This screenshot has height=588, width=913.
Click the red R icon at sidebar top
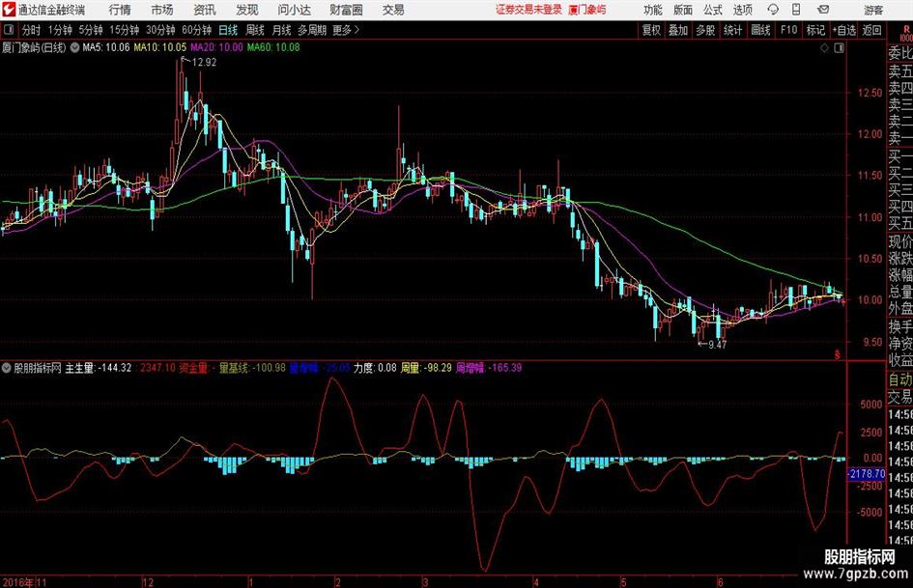pyautogui.click(x=906, y=30)
